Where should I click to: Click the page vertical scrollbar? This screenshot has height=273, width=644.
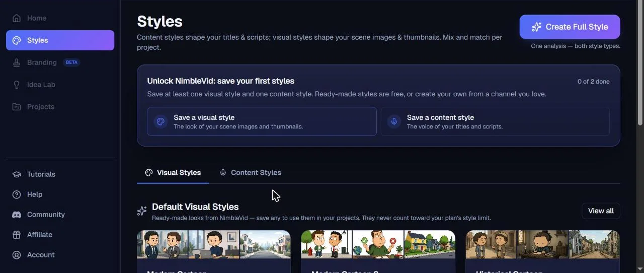[x=640, y=63]
